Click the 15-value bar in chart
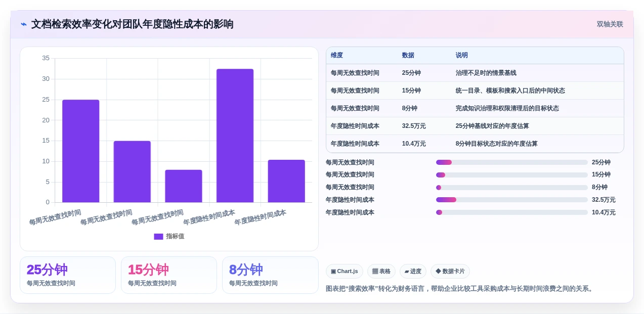Image resolution: width=644 pixels, height=314 pixels. tap(132, 171)
